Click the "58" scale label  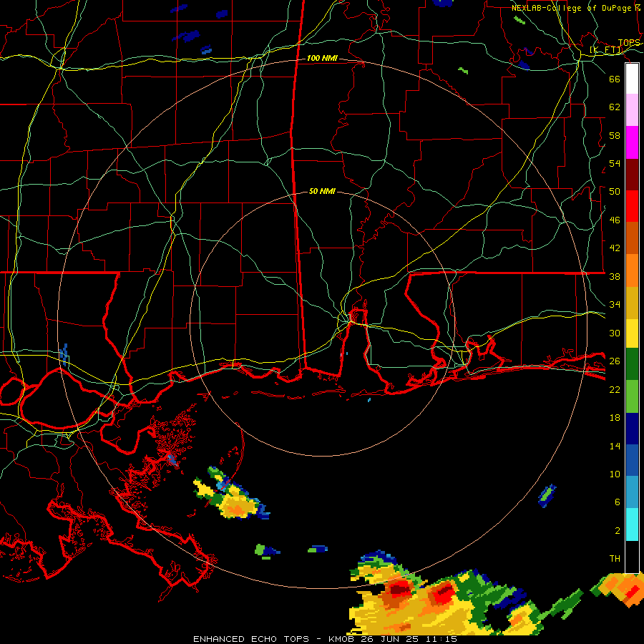[615, 135]
